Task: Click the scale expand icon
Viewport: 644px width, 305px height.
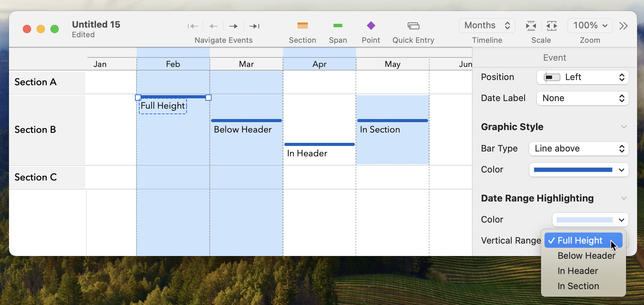Action: click(551, 26)
